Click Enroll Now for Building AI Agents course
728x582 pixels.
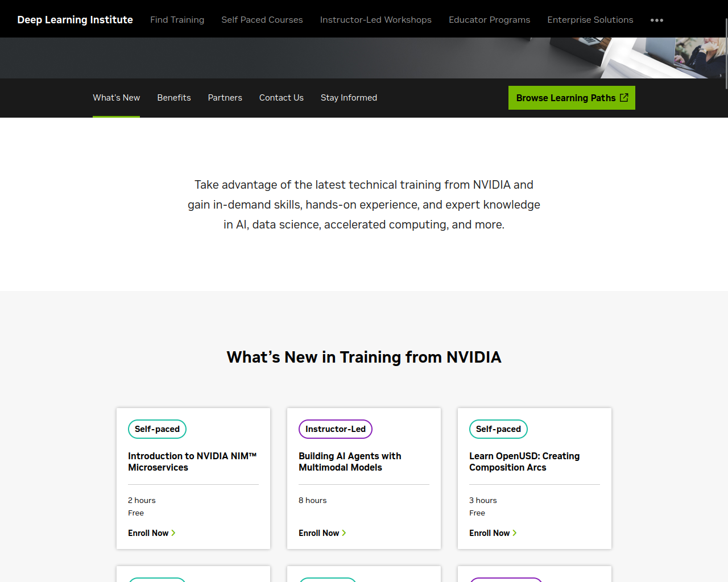point(322,533)
